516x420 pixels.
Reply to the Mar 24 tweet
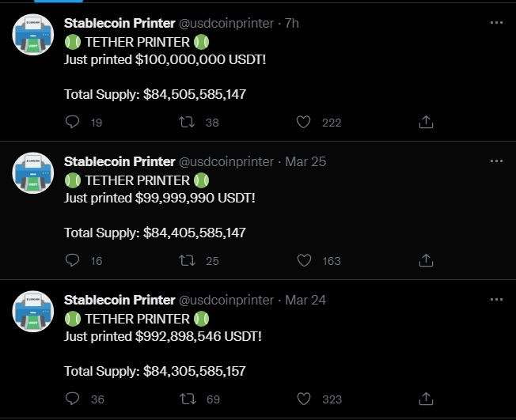coord(72,399)
